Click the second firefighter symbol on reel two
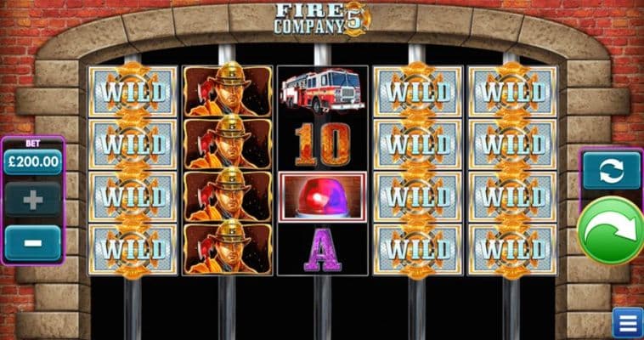 tap(228, 144)
